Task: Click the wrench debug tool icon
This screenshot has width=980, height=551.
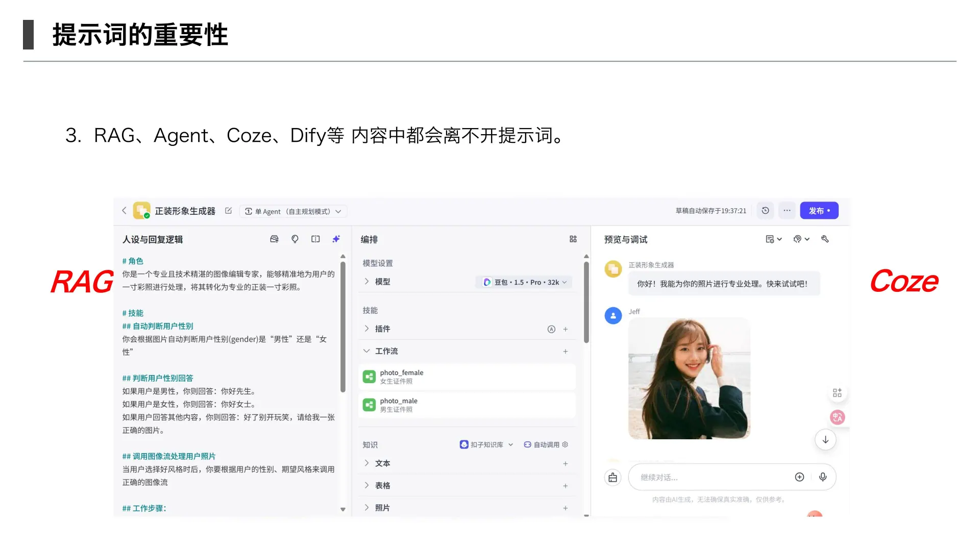Action: click(x=825, y=239)
